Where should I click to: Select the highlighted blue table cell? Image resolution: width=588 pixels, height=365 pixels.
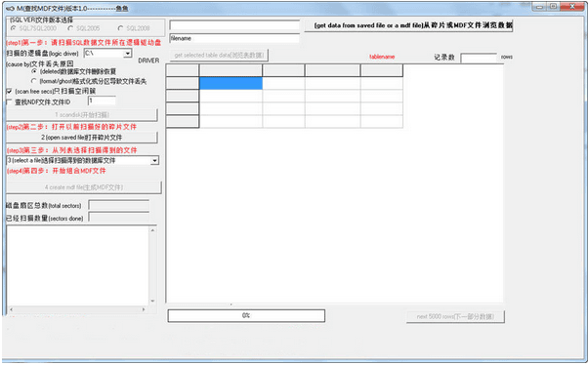(x=231, y=83)
